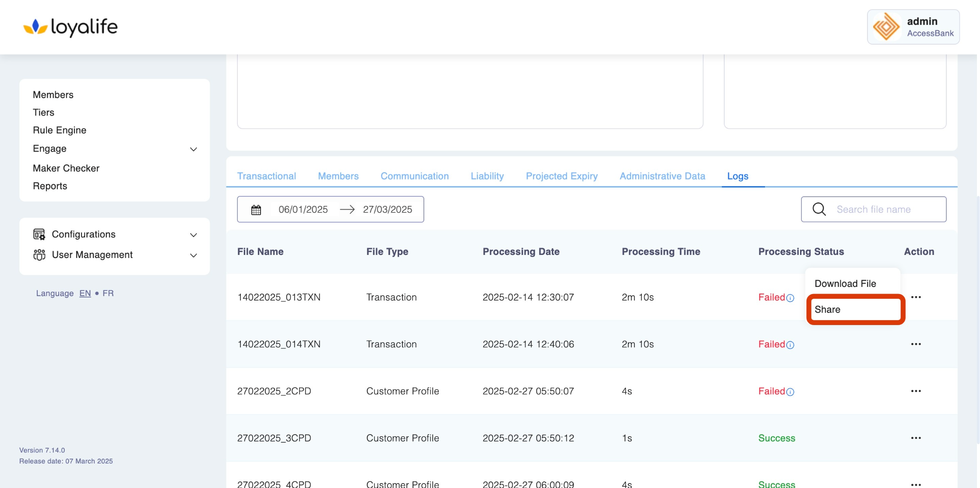
Task: Open admin AccessBank profile button
Action: [913, 27]
